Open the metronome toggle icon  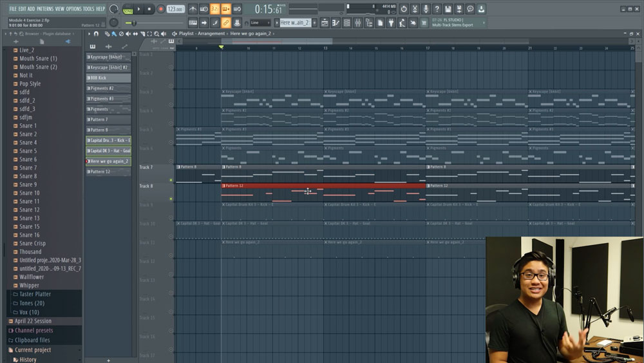(193, 9)
